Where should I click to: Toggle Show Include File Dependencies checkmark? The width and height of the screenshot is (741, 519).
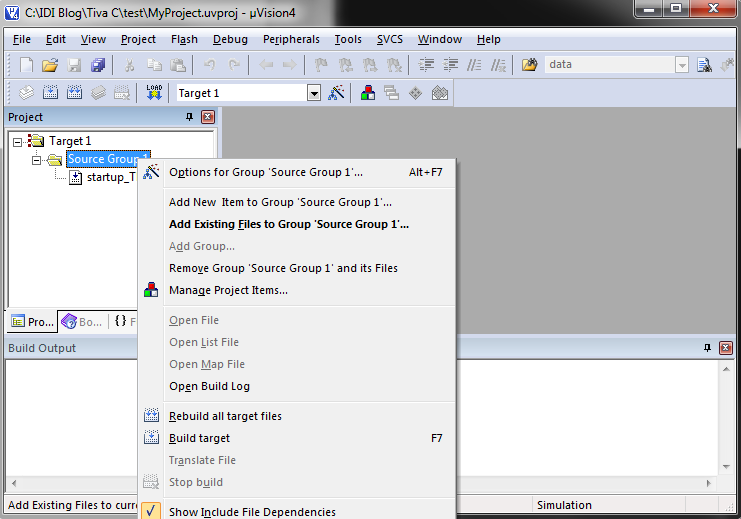tap(151, 511)
